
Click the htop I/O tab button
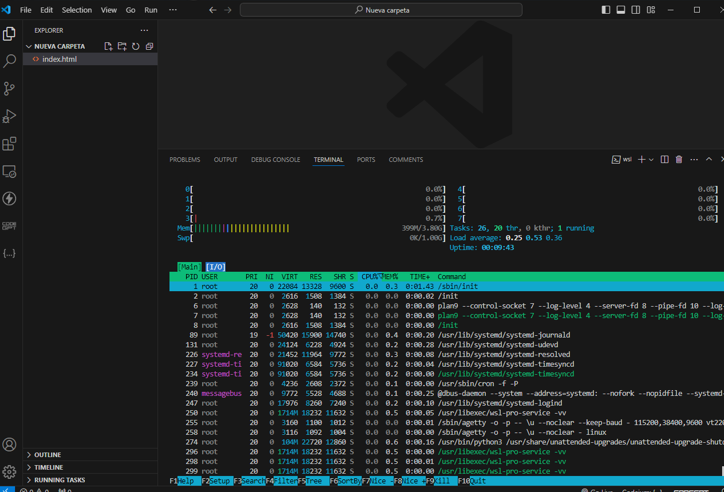pyautogui.click(x=216, y=267)
